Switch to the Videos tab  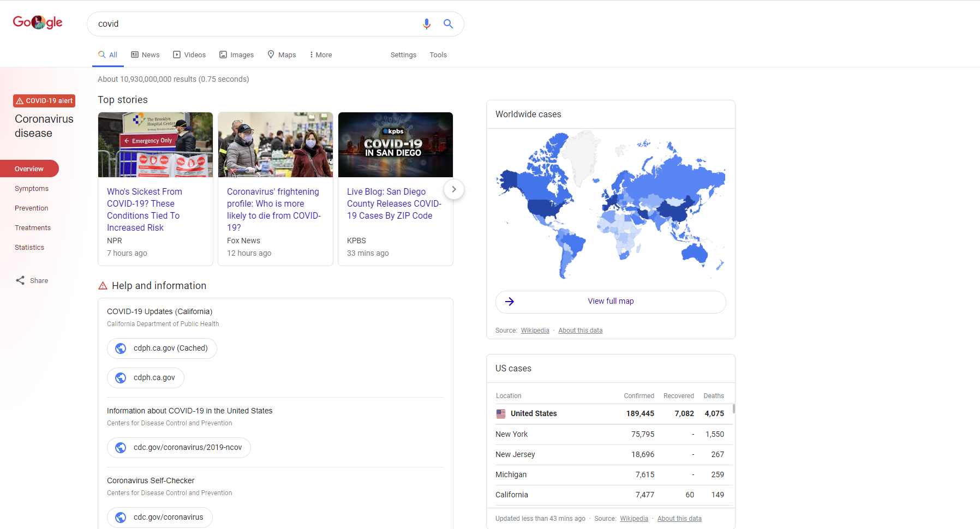[189, 55]
